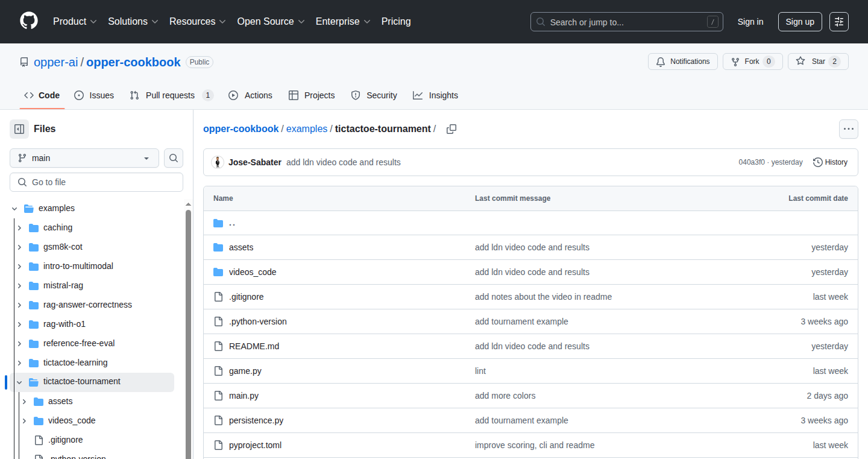The image size is (868, 459).
Task: Click the repository icon beside opper-ai
Action: [x=24, y=62]
